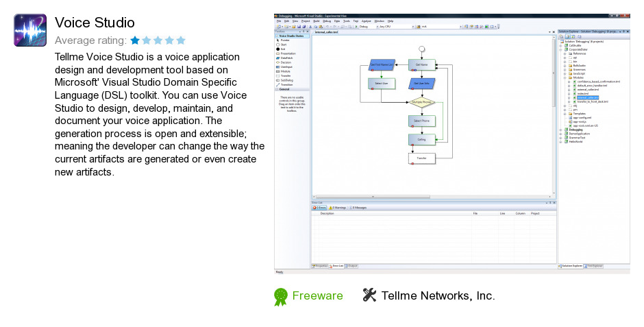644x327 pixels.
Task: Pick the Presentation state in the Toolbox
Action: click(x=286, y=53)
